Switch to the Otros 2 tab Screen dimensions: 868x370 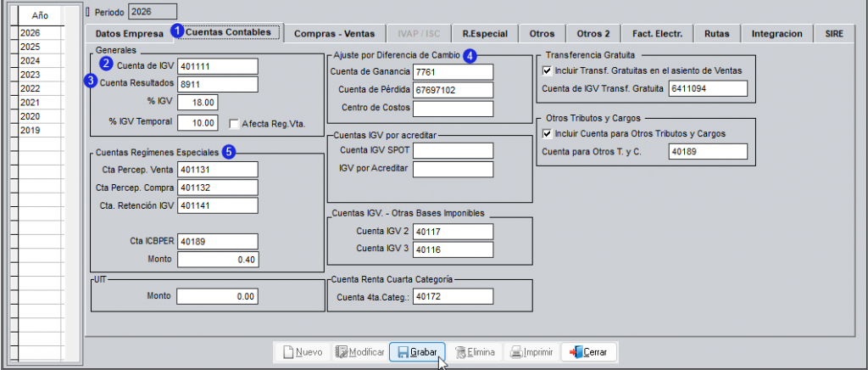coord(593,34)
